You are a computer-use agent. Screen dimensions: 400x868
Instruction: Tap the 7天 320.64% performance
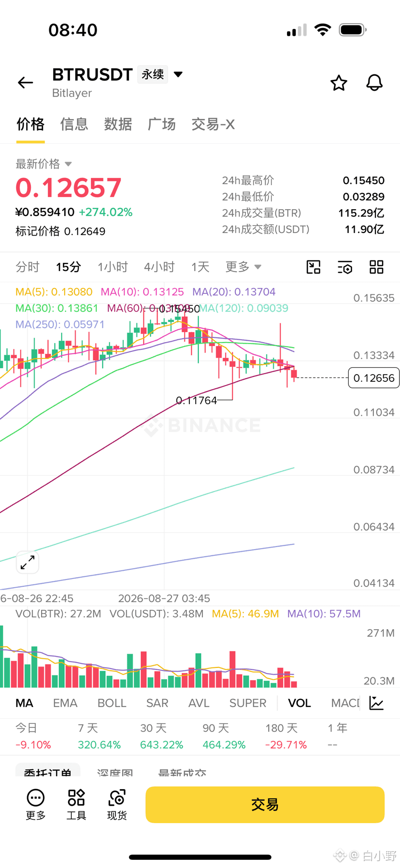tap(99, 737)
